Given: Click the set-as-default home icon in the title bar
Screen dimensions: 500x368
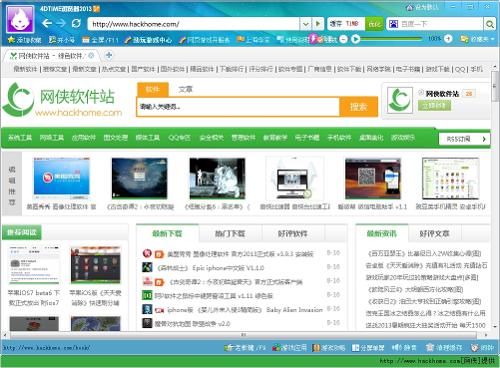Looking at the screenshot, I should (409, 7).
